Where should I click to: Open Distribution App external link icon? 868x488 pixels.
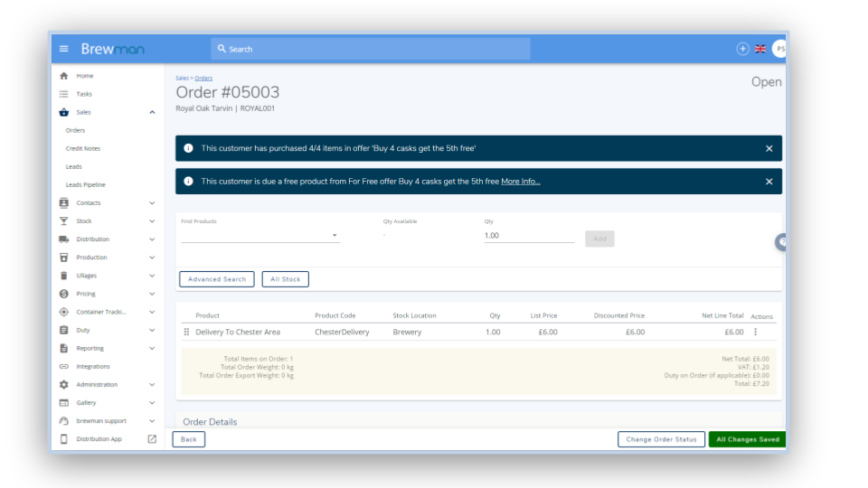tap(152, 439)
